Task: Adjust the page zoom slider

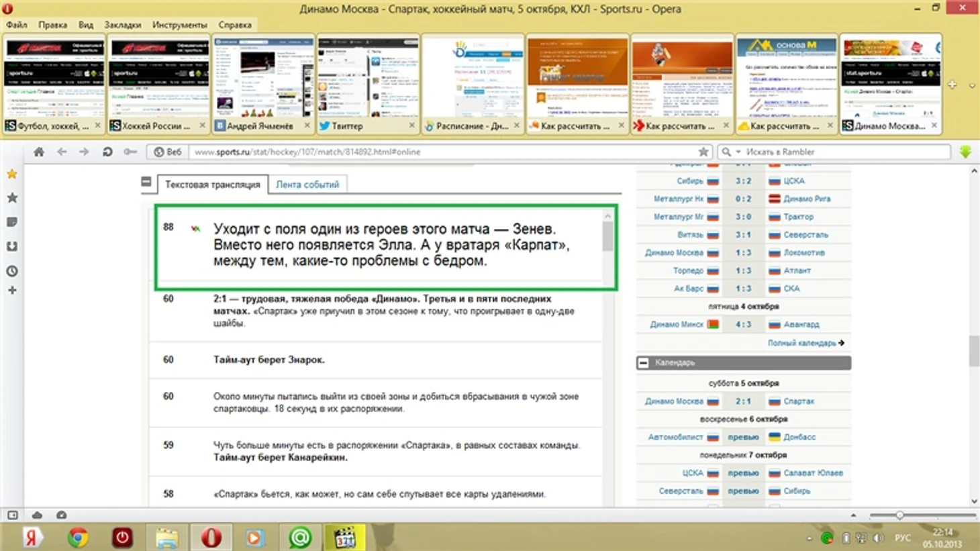Action: click(x=899, y=515)
